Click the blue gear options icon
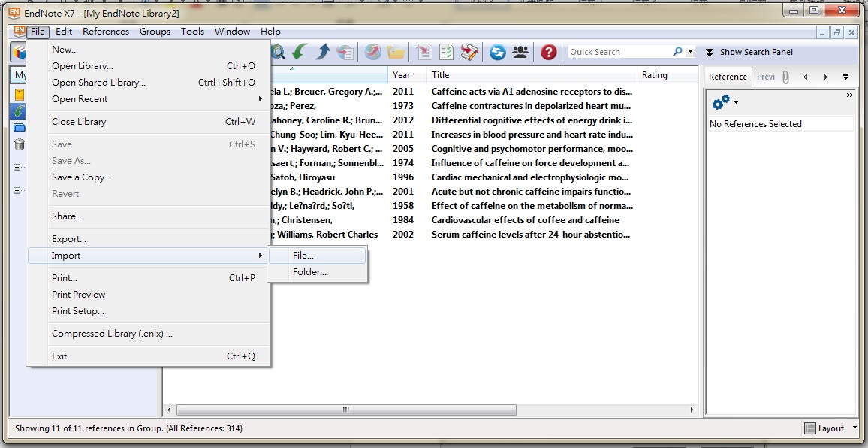868x448 pixels. point(720,102)
